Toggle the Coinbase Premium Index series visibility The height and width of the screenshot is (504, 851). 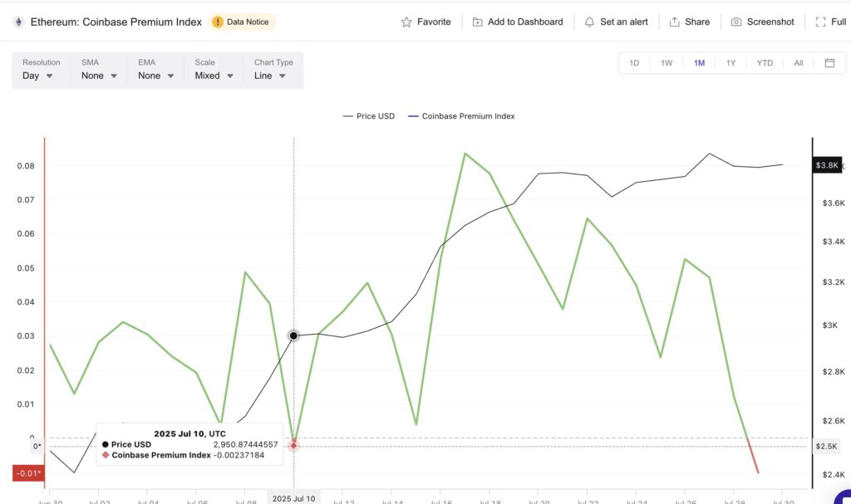462,116
